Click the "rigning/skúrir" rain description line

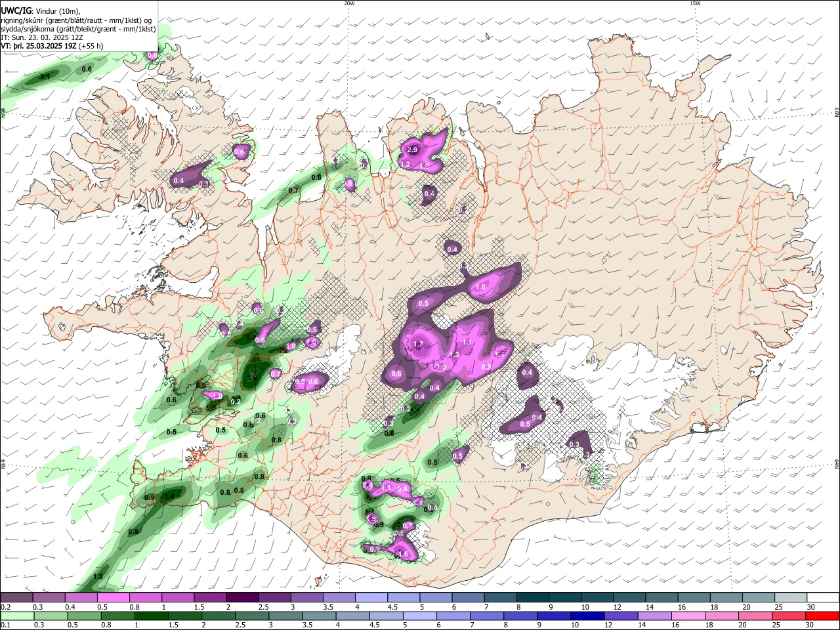click(x=76, y=20)
